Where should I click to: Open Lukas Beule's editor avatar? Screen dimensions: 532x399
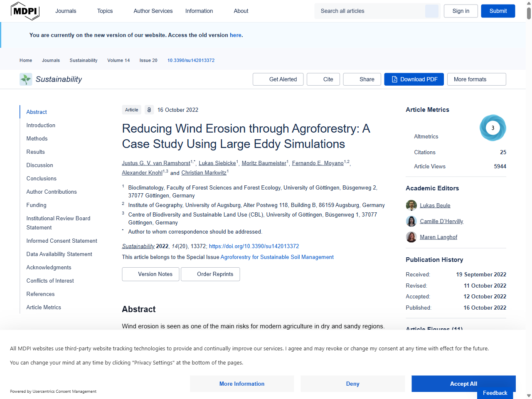point(411,205)
